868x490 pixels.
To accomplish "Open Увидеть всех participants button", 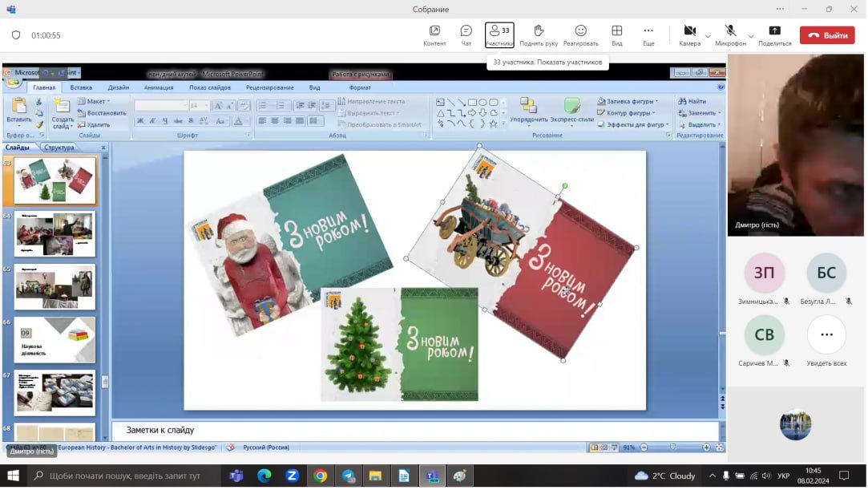I will tap(826, 334).
